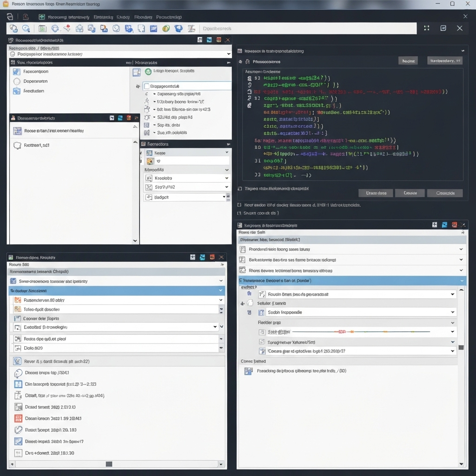
Task: Click the horizontal scrollbar thumb in bottom-left panel
Action: (109, 464)
